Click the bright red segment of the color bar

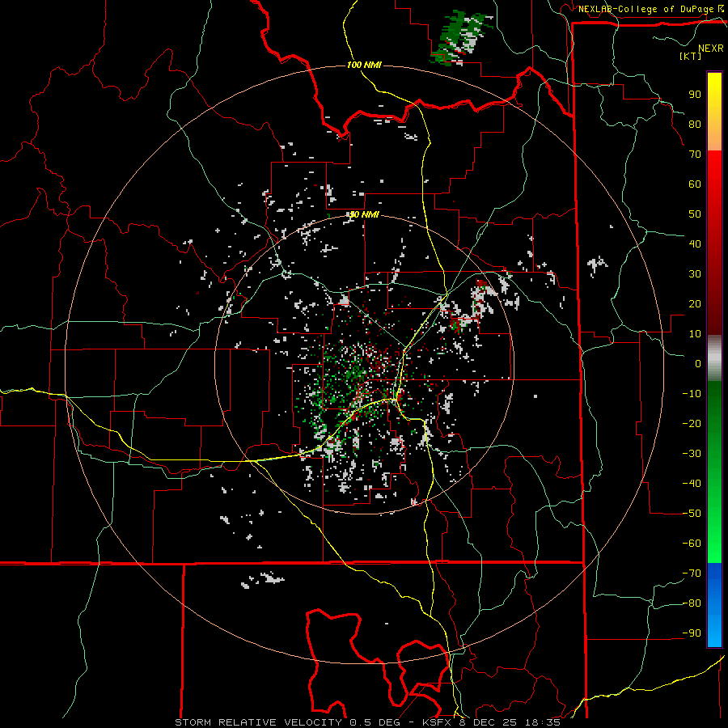click(x=714, y=174)
